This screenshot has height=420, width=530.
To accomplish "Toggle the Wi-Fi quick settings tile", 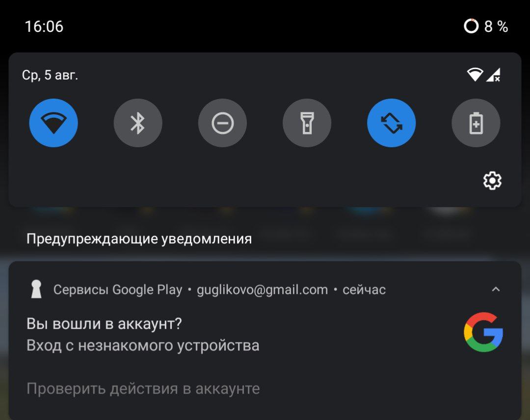I will [x=53, y=123].
